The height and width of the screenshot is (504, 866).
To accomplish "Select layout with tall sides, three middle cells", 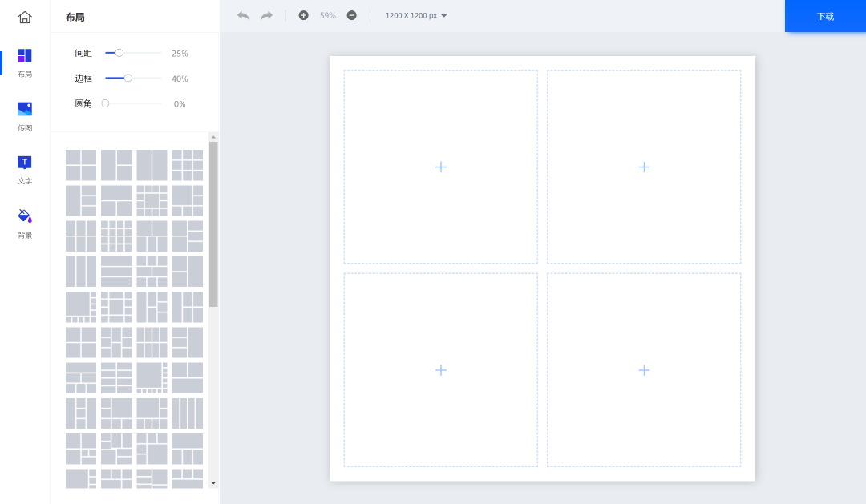I will pos(81,413).
